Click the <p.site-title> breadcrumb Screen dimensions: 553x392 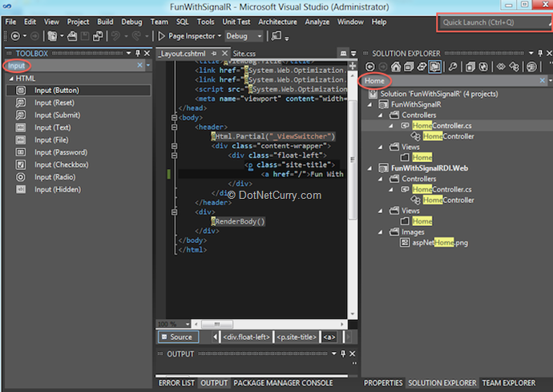point(297,337)
